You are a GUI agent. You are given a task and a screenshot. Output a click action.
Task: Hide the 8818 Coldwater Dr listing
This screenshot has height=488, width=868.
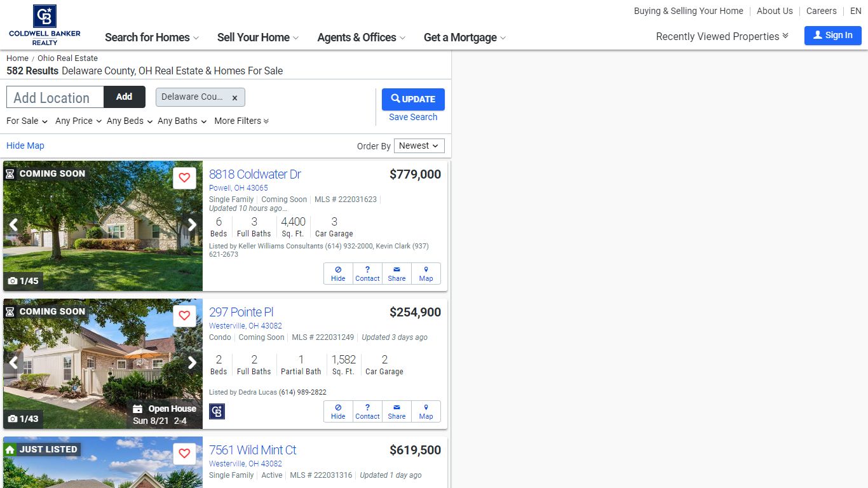338,274
